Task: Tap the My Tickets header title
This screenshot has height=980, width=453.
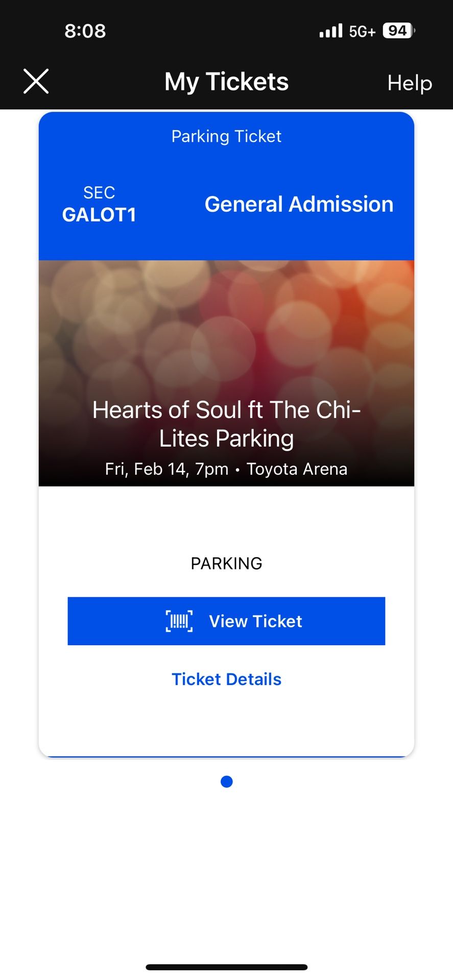Action: click(226, 82)
